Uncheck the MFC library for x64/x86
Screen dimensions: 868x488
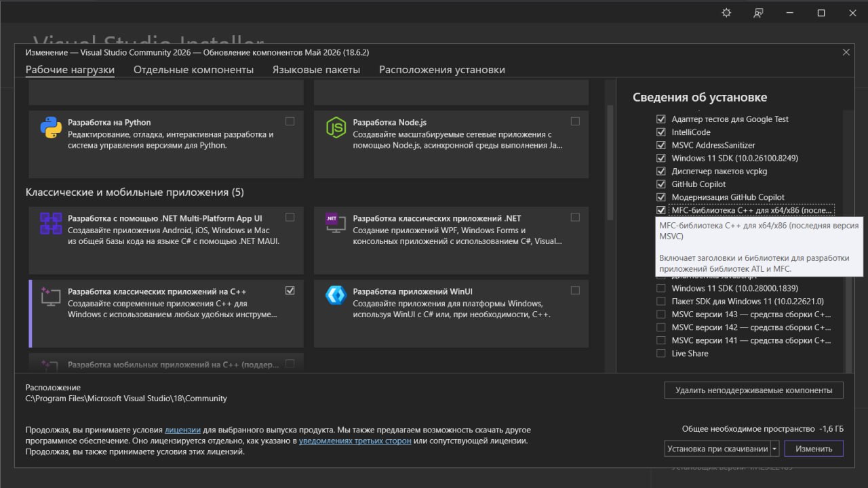[x=661, y=210]
